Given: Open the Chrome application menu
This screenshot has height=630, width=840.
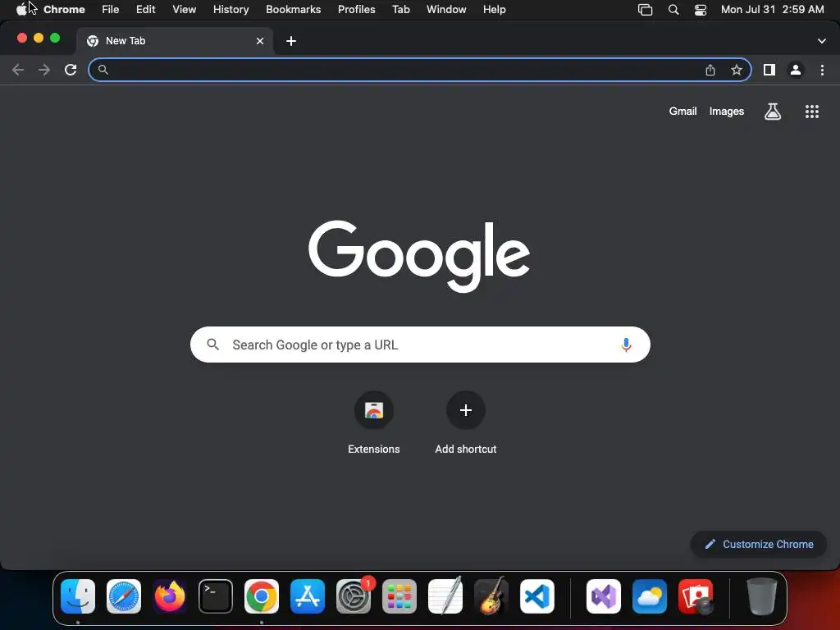Looking at the screenshot, I should click(64, 9).
